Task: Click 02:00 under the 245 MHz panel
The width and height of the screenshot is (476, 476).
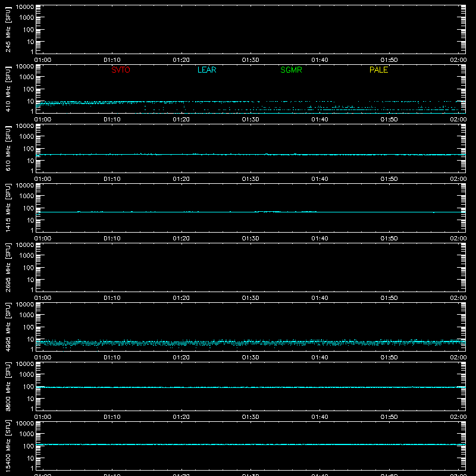Action: click(458, 60)
